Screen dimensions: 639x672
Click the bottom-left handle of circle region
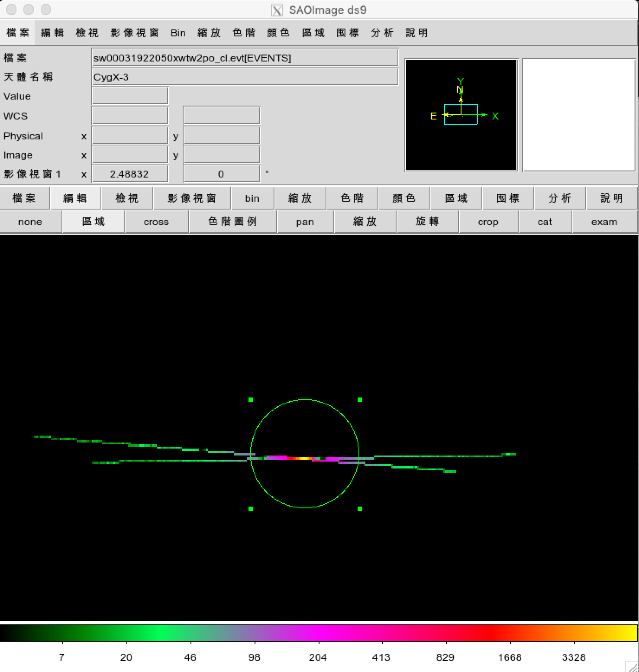point(251,509)
